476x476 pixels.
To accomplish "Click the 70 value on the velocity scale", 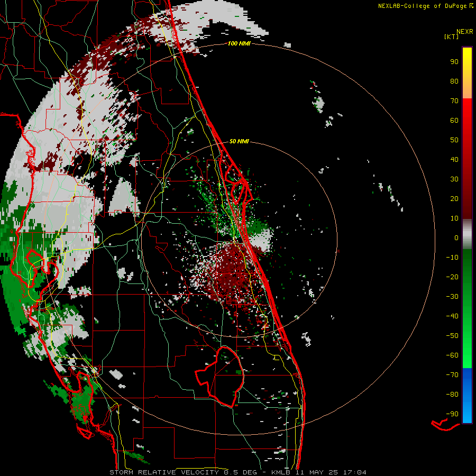I will point(454,101).
